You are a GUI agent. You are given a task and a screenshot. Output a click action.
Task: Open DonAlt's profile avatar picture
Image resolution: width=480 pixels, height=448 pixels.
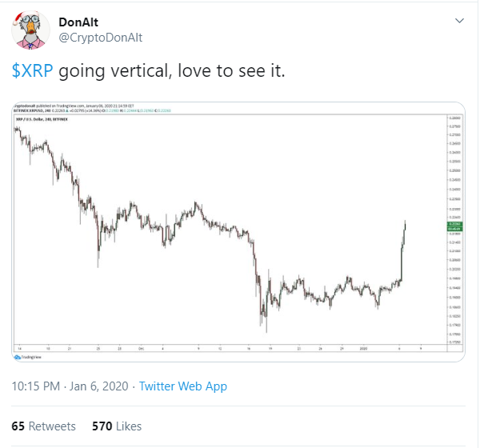click(x=30, y=30)
